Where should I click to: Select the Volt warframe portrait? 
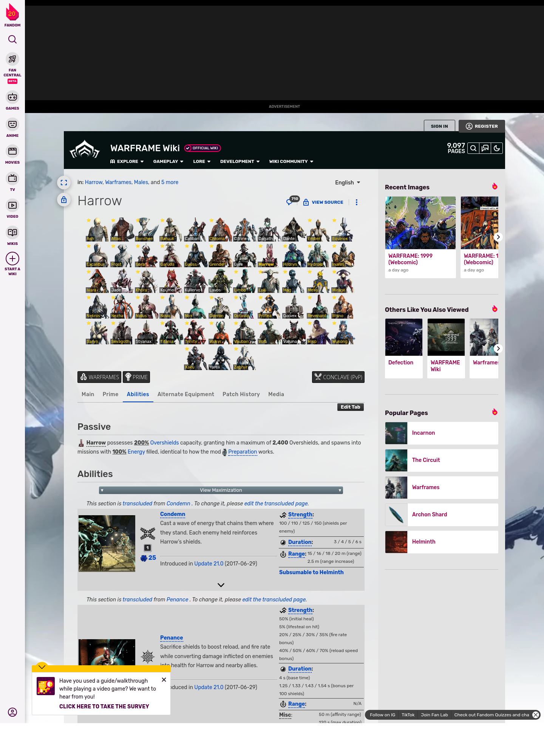269,332
